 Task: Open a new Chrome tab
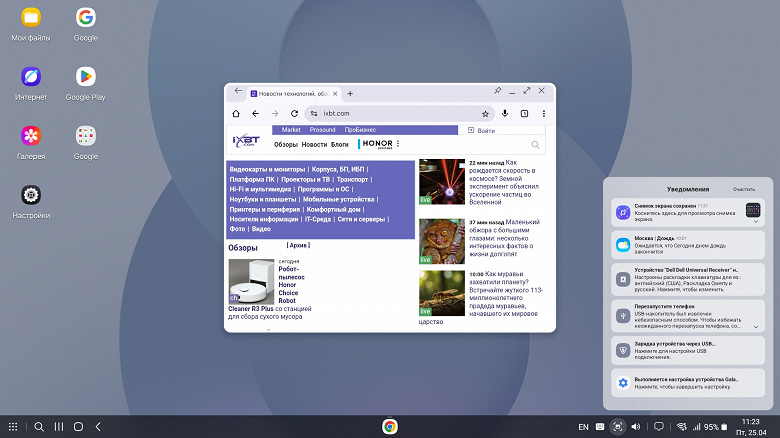coord(350,94)
